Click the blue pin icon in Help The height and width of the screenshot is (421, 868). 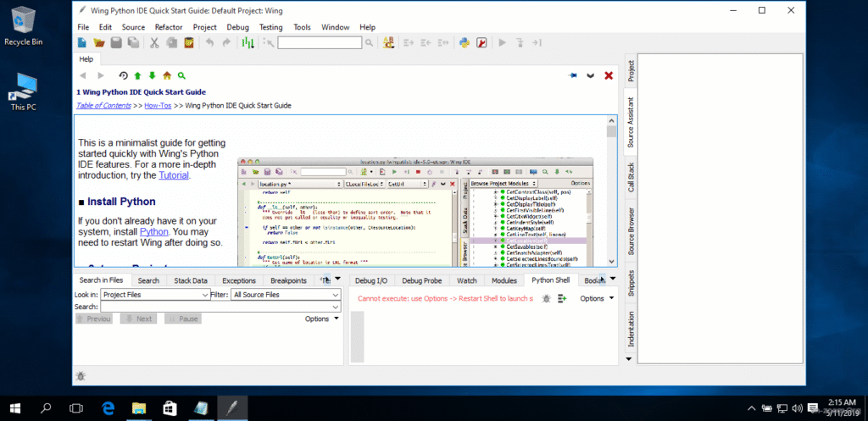573,75
